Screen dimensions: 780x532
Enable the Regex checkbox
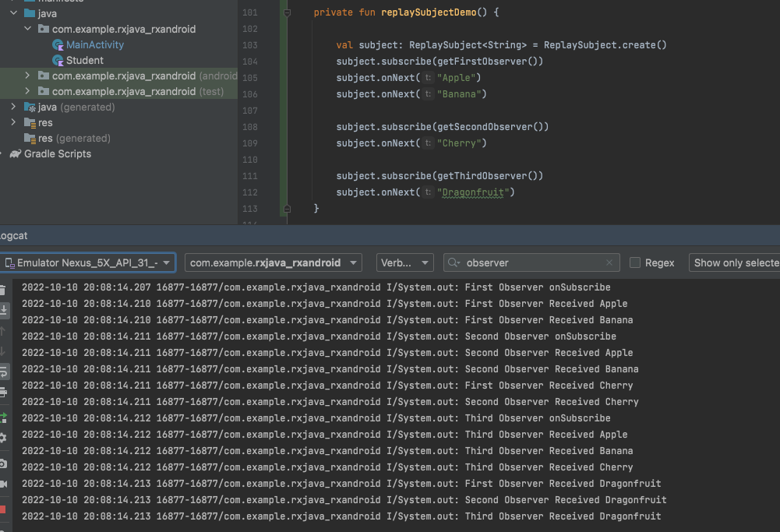point(636,262)
